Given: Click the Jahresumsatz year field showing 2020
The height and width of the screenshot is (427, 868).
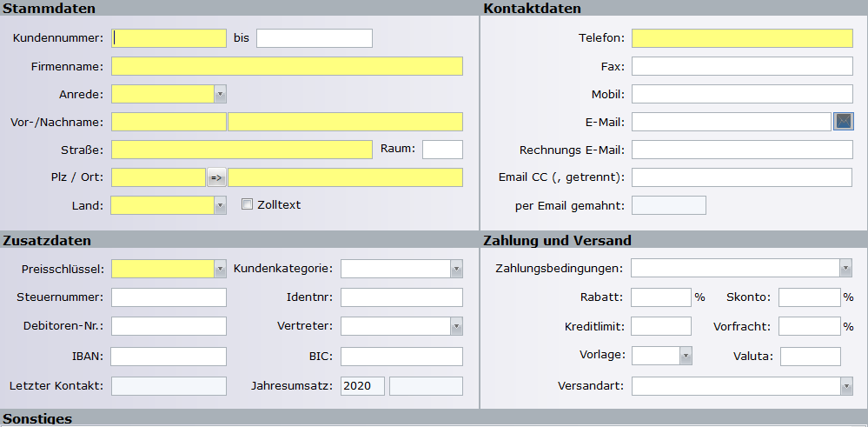Looking at the screenshot, I should coord(362,386).
